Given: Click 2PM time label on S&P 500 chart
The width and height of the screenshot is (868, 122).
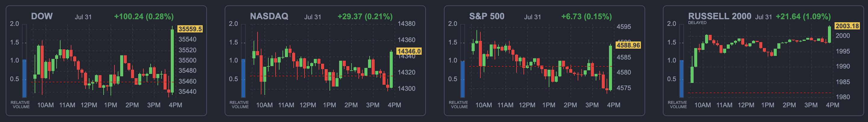Looking at the screenshot, I should (x=570, y=105).
